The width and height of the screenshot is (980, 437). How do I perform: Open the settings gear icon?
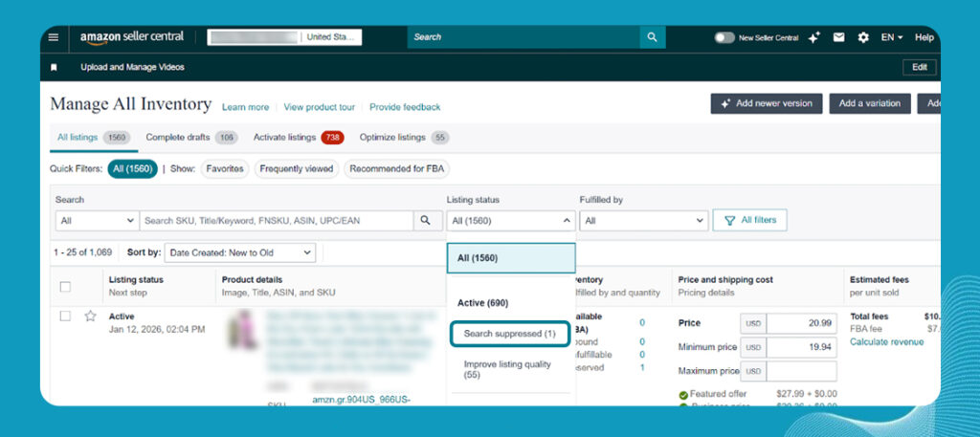[x=863, y=37]
